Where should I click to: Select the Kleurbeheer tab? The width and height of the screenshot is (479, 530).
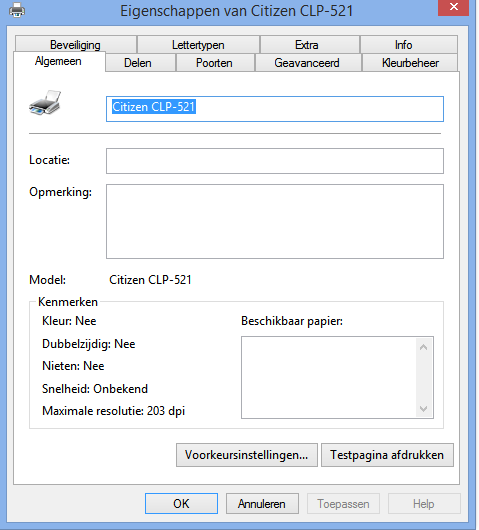(x=410, y=63)
